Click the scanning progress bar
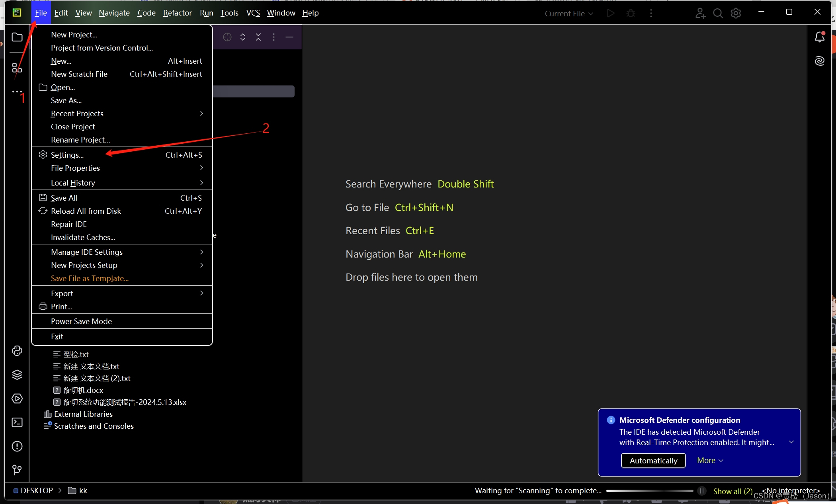Screen dimensions: 836x504 (649, 491)
